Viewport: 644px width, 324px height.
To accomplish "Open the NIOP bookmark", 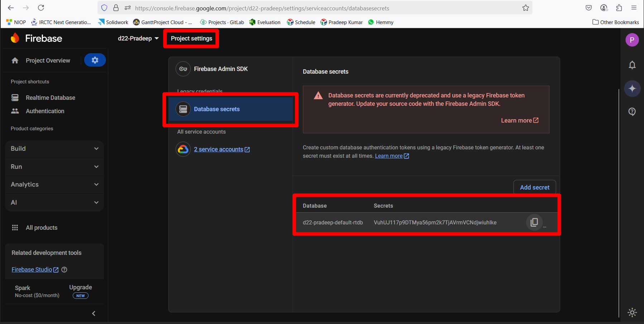I will point(16,22).
